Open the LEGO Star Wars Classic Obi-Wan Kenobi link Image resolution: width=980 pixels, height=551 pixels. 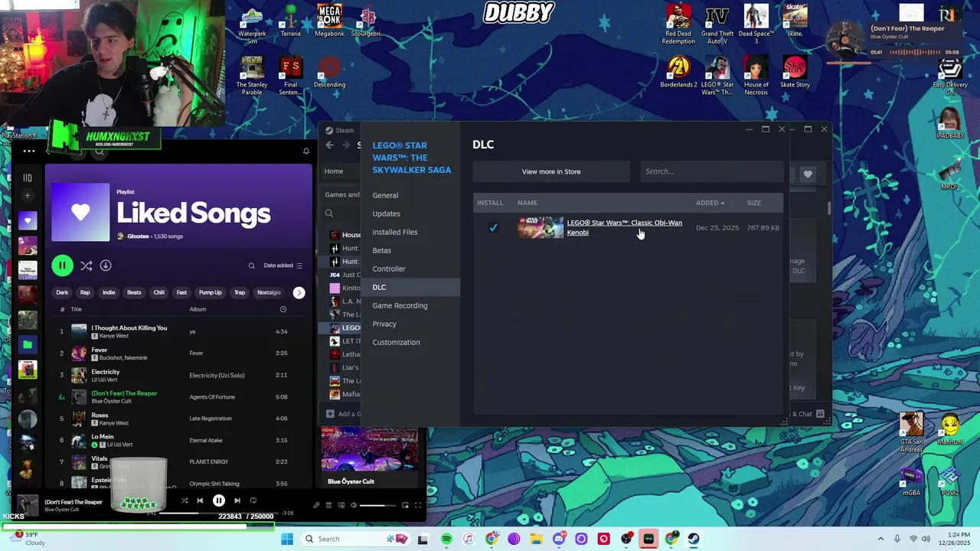[624, 227]
